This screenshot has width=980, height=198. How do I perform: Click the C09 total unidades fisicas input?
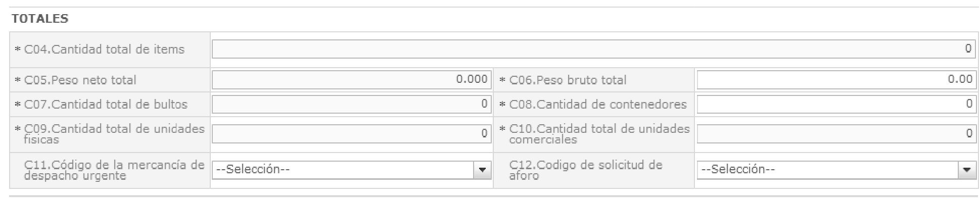[351, 134]
